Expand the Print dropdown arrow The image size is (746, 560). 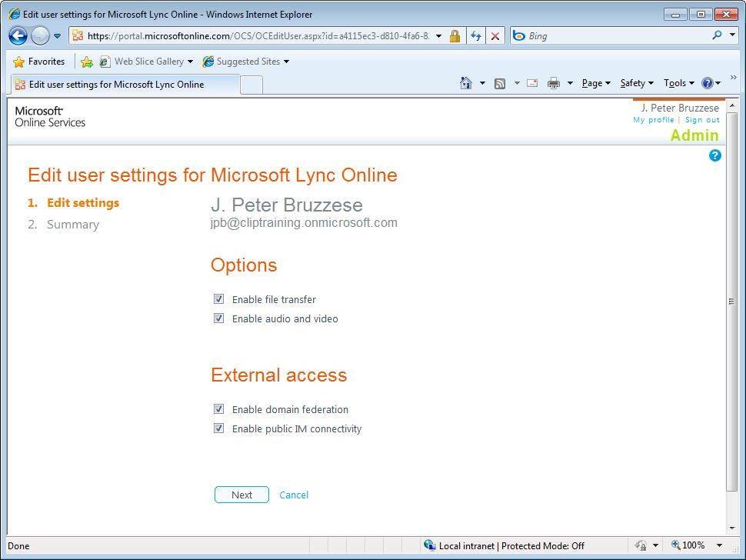click(x=570, y=83)
